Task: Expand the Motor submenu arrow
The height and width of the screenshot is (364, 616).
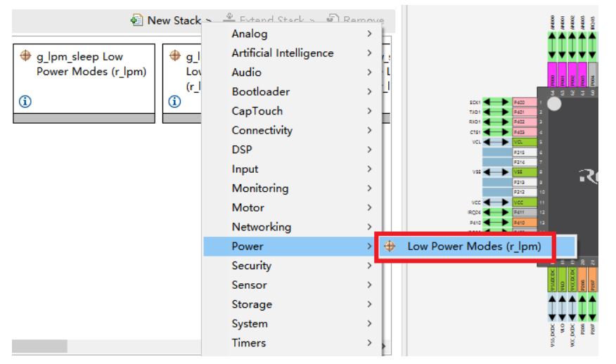Action: click(369, 207)
